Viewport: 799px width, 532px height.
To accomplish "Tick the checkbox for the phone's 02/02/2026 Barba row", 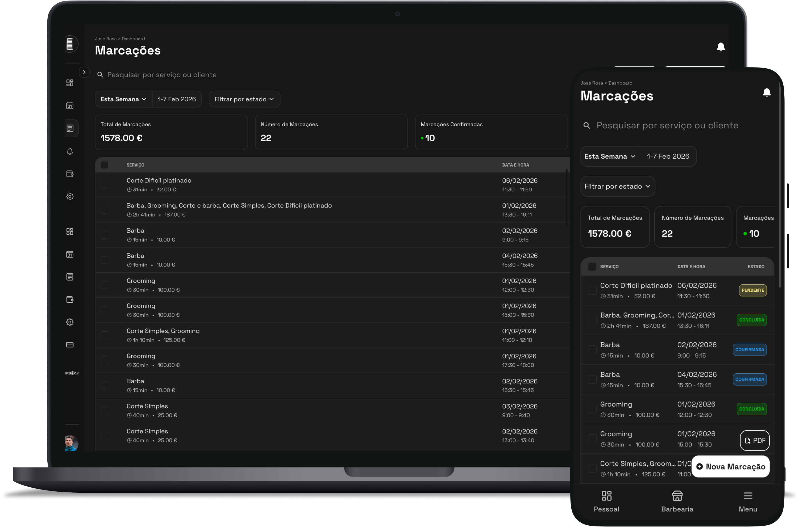I will 592,350.
